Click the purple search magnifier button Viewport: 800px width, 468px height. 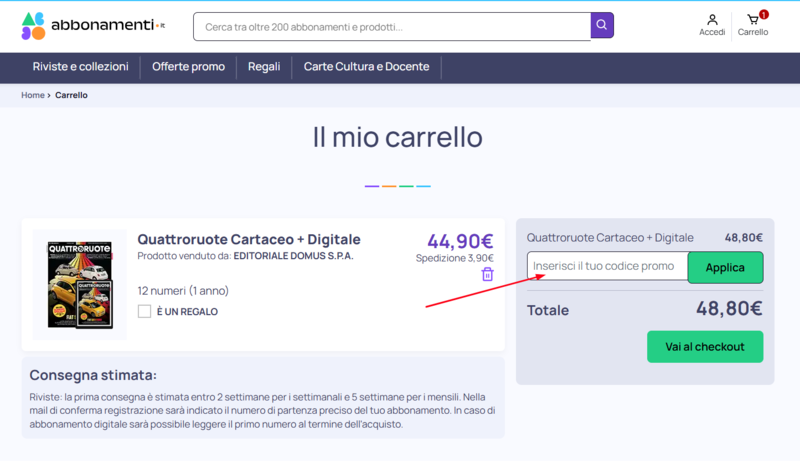click(x=602, y=25)
